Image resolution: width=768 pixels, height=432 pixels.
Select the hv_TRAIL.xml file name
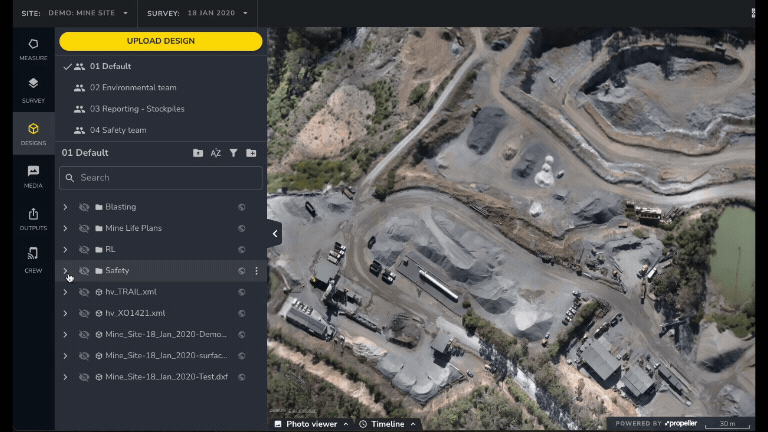pos(131,292)
